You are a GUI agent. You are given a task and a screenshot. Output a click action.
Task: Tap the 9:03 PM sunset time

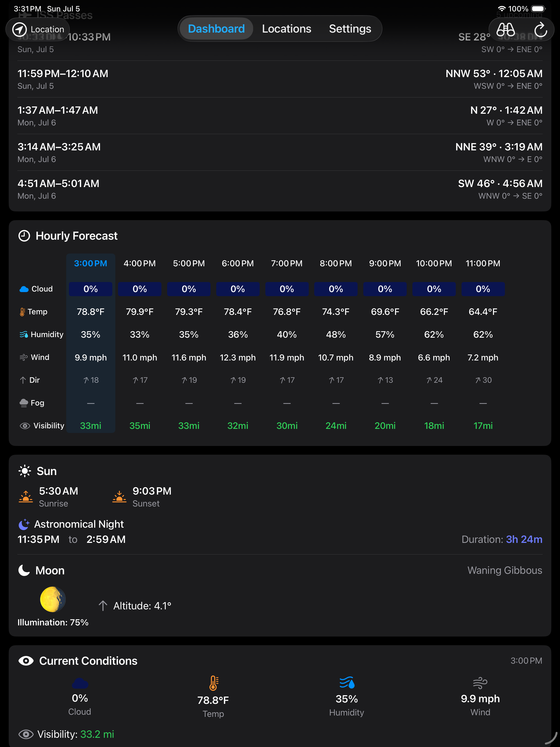click(152, 491)
